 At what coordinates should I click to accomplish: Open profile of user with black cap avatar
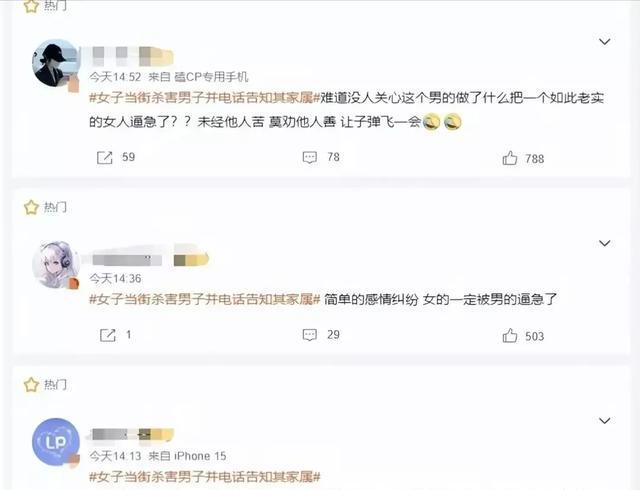(x=56, y=63)
